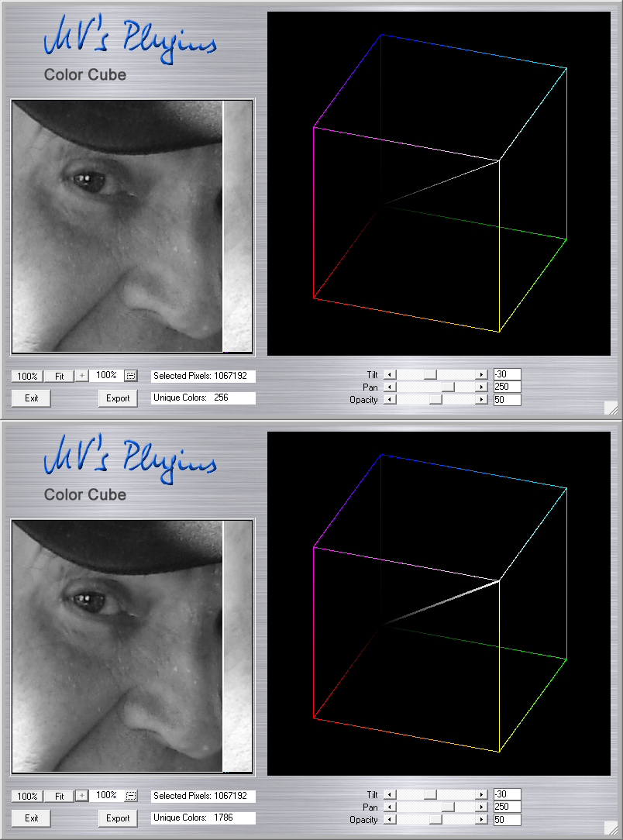Click the Tilt slider thumb in the 1786 colors window
This screenshot has height=840, width=623.
click(x=430, y=794)
